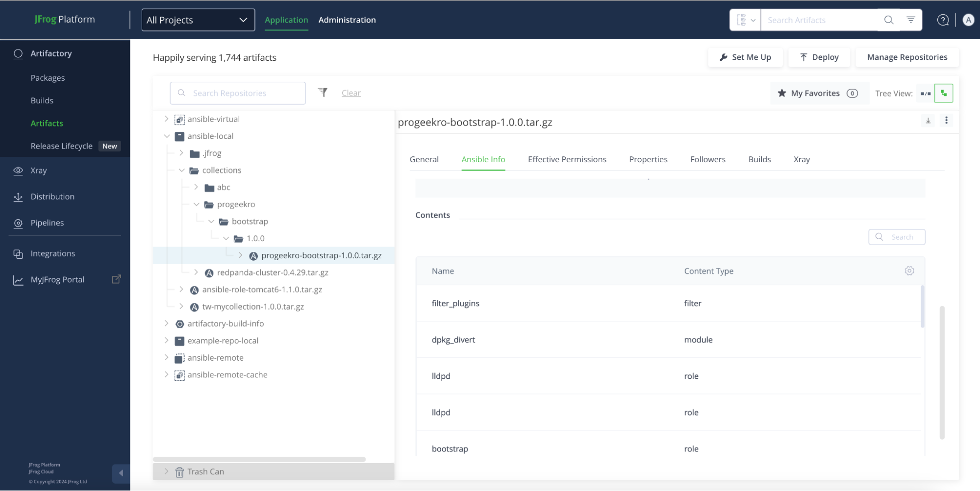This screenshot has height=491, width=980.
Task: Click the repository filter funnel icon
Action: 323,92
